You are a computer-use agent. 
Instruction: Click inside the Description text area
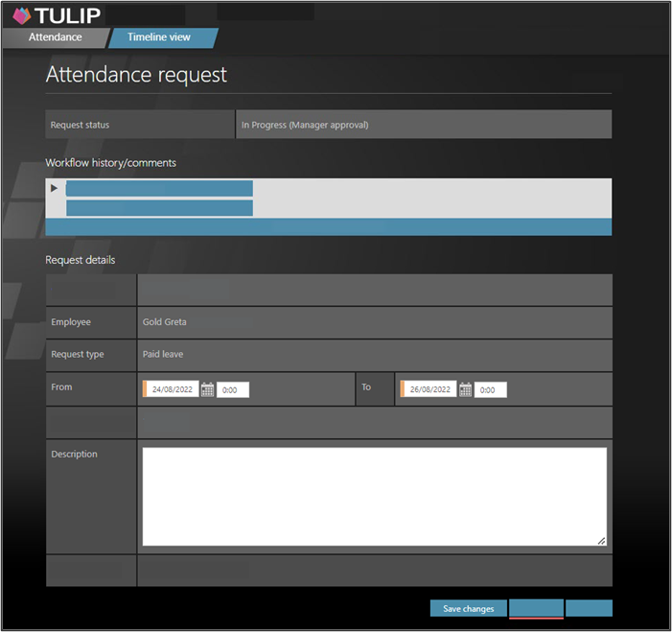point(374,496)
